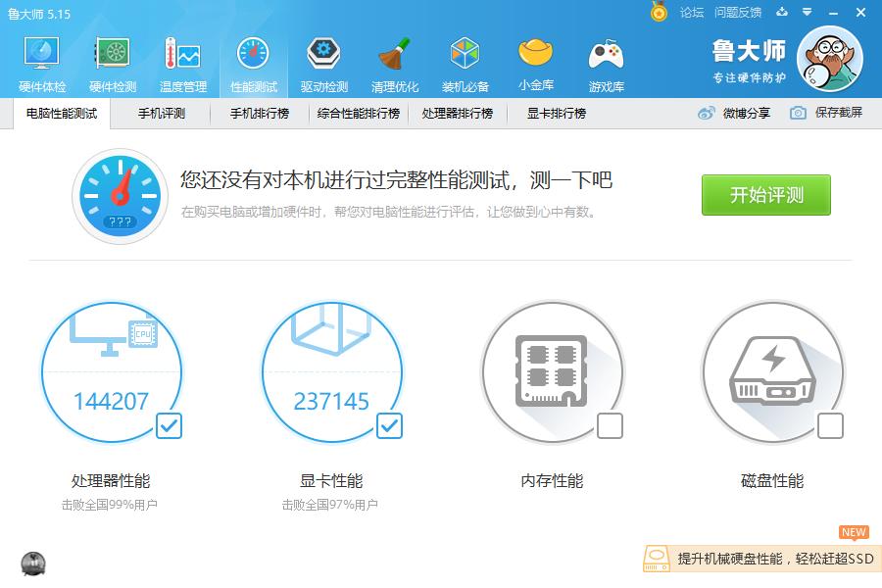Open 问题反馈 feedback link
This screenshot has width=882, height=588.
tap(737, 13)
